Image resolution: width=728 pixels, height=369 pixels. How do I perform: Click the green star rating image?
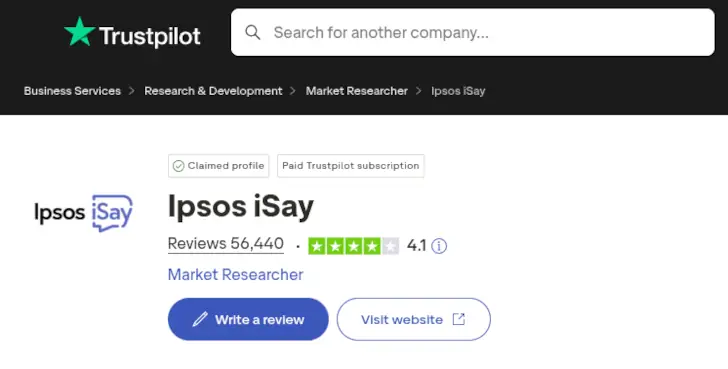point(353,246)
